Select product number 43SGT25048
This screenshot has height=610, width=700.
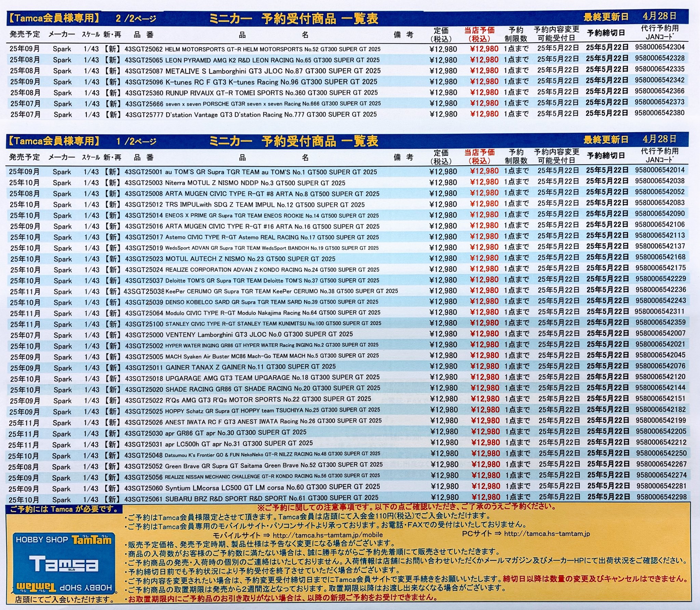(143, 456)
